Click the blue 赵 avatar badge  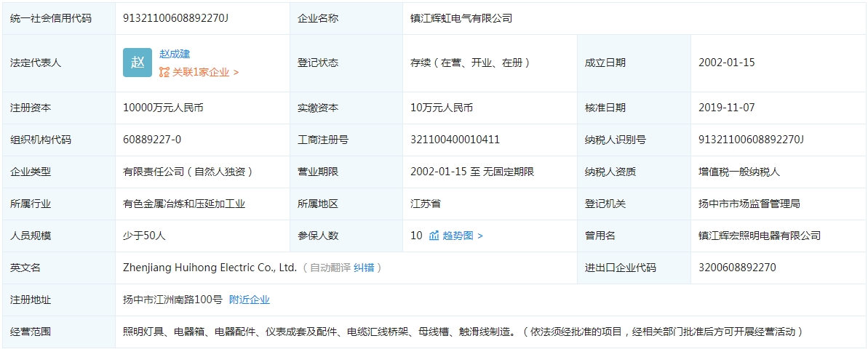pyautogui.click(x=138, y=63)
